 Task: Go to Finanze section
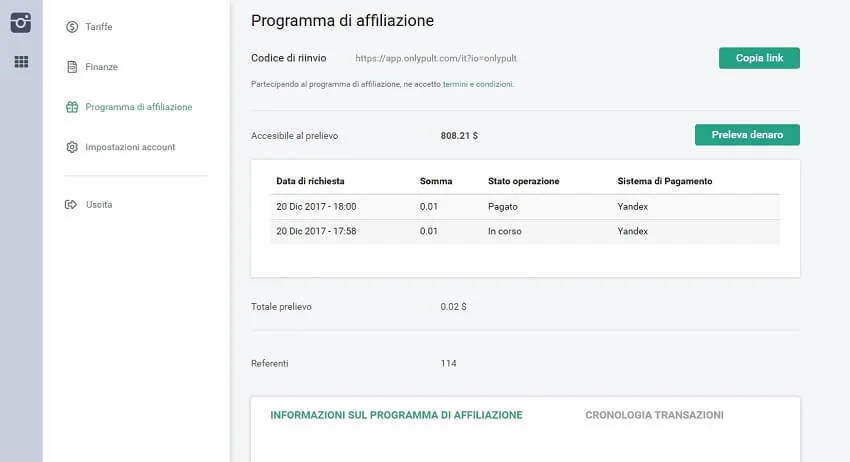click(x=101, y=67)
